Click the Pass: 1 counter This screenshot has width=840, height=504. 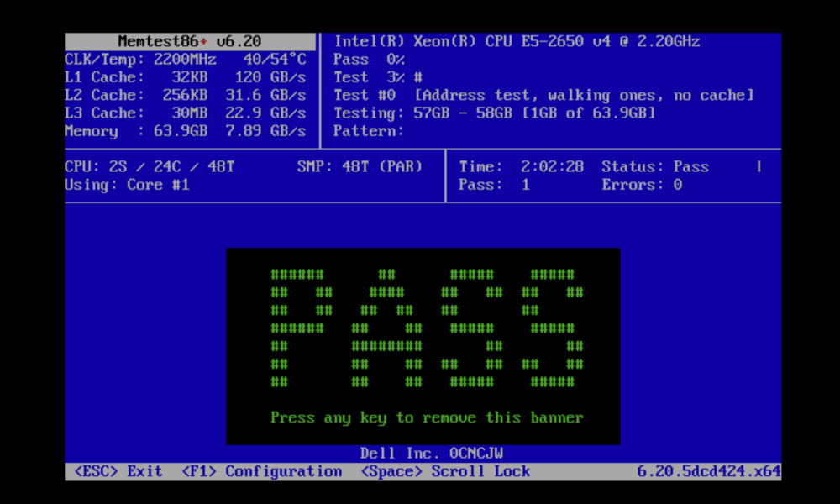(494, 185)
